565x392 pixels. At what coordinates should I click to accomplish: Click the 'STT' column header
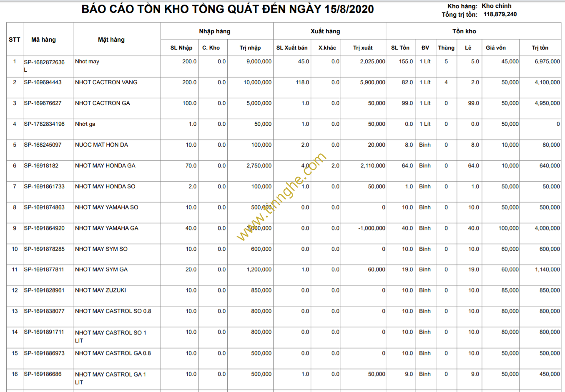[x=15, y=40]
